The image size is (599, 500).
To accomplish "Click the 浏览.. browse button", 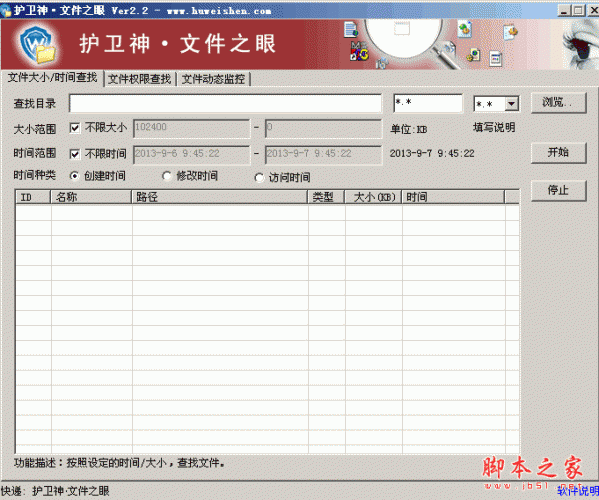I will [558, 103].
